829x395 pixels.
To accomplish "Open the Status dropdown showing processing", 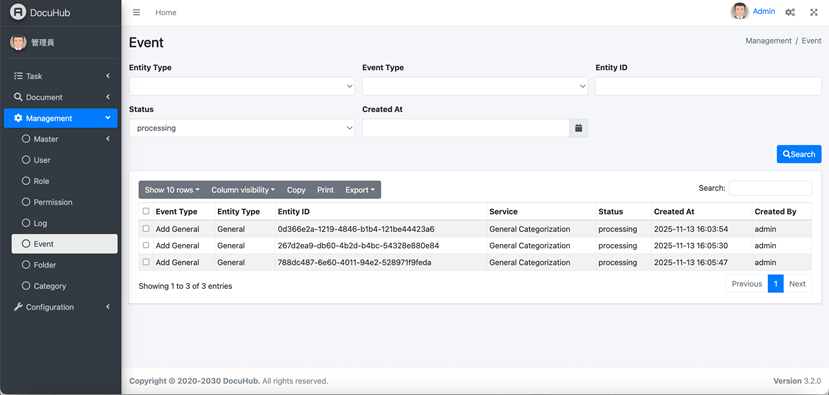I will (242, 128).
